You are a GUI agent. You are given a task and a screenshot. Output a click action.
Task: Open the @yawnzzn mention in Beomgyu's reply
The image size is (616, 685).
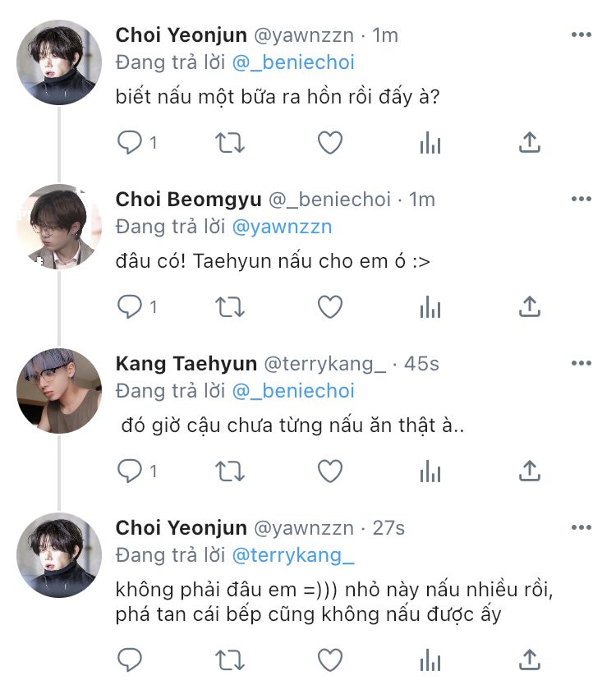pyautogui.click(x=283, y=228)
